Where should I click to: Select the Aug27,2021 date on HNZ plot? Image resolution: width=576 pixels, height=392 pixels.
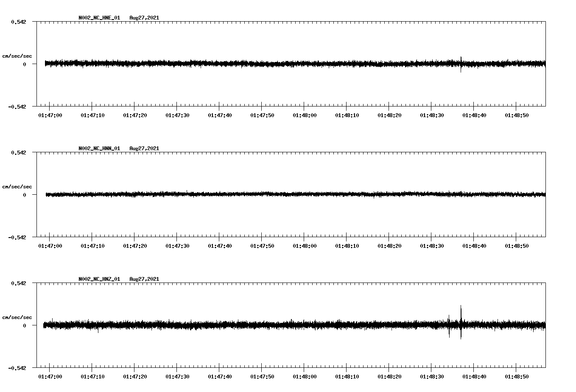click(144, 279)
